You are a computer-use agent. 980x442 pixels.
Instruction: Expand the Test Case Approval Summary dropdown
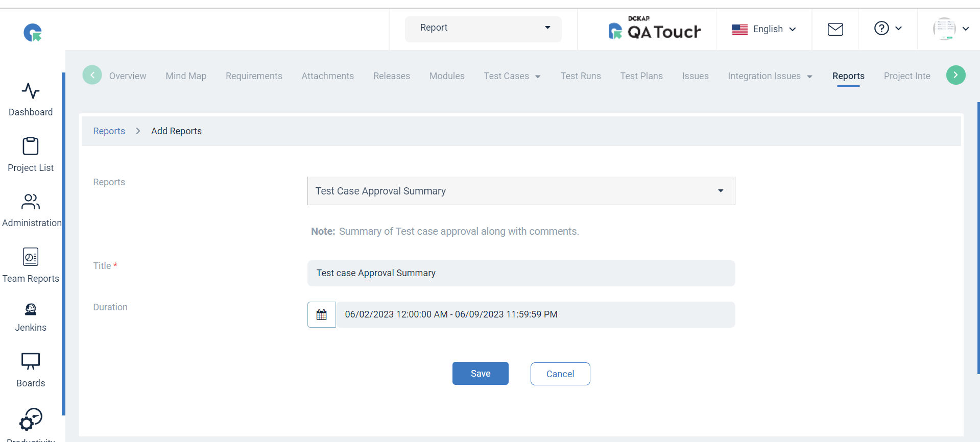click(521, 191)
